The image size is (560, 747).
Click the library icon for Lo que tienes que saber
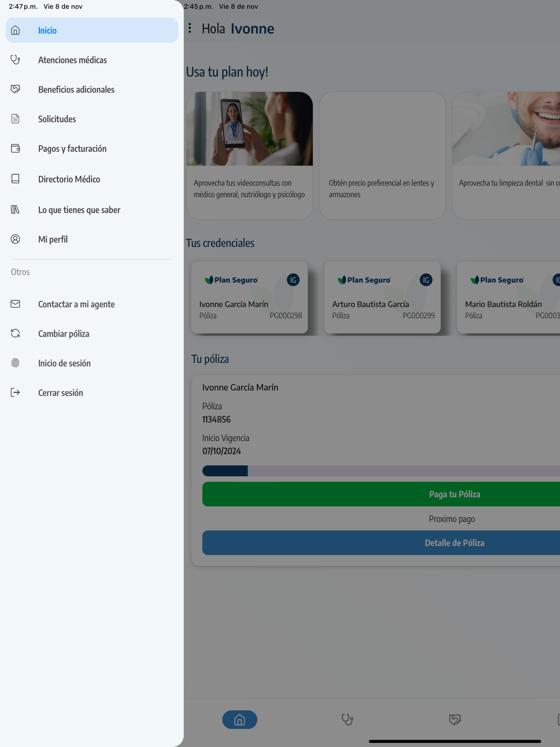(x=15, y=209)
